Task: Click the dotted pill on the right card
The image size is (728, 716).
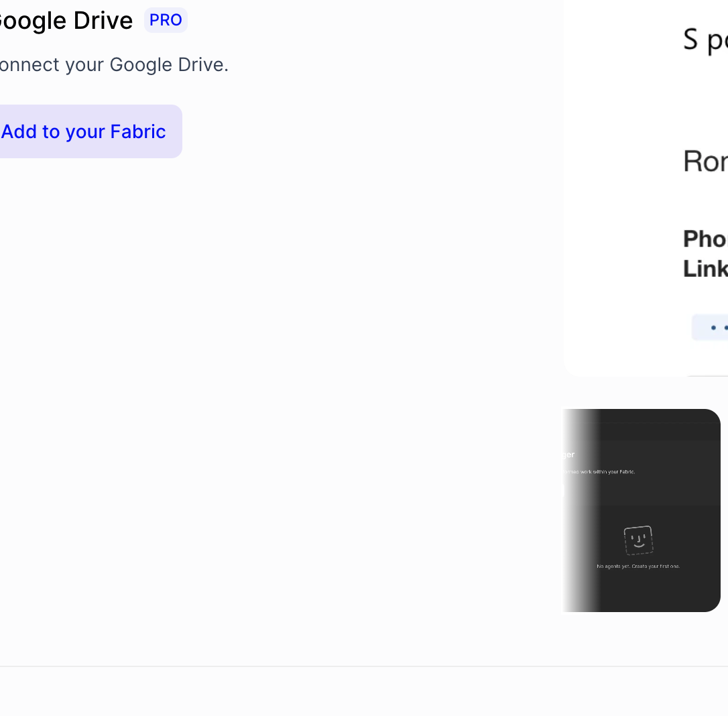Action: pyautogui.click(x=710, y=327)
